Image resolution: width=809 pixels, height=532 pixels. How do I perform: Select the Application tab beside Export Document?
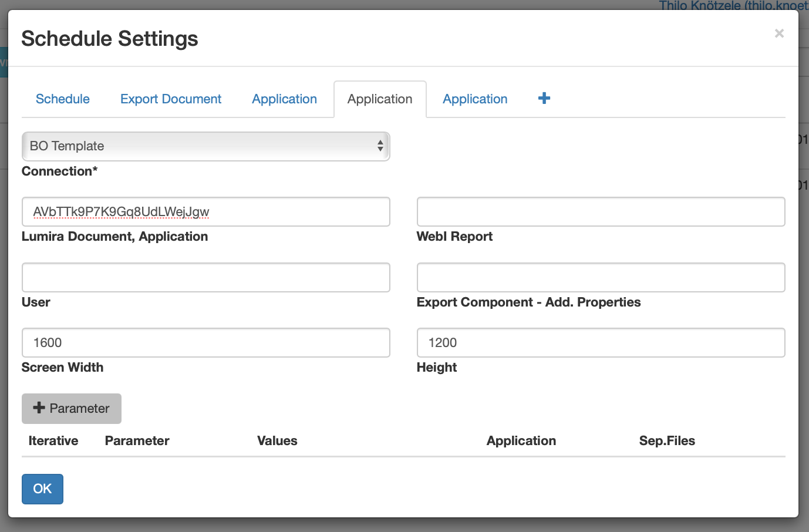click(285, 99)
